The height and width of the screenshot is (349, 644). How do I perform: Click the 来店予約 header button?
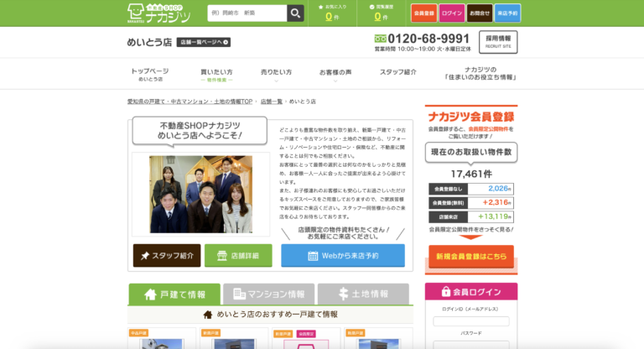(507, 13)
